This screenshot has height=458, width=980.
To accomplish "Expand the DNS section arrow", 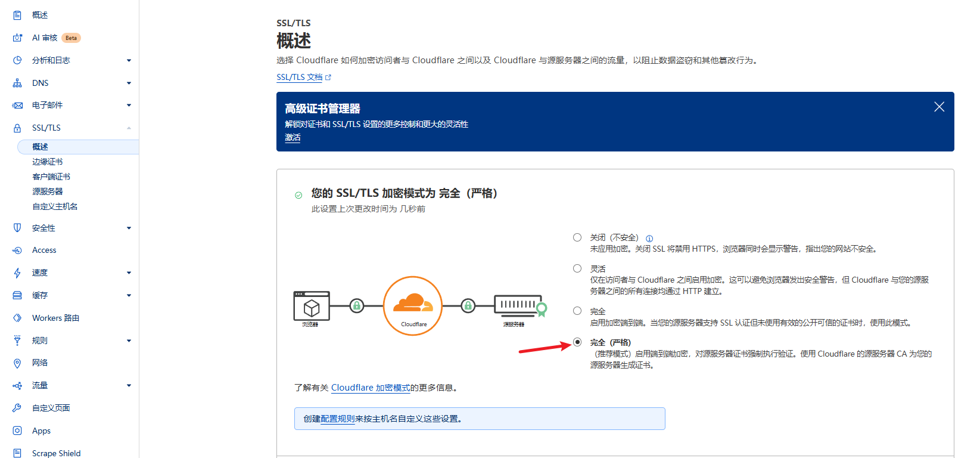I will click(x=129, y=83).
